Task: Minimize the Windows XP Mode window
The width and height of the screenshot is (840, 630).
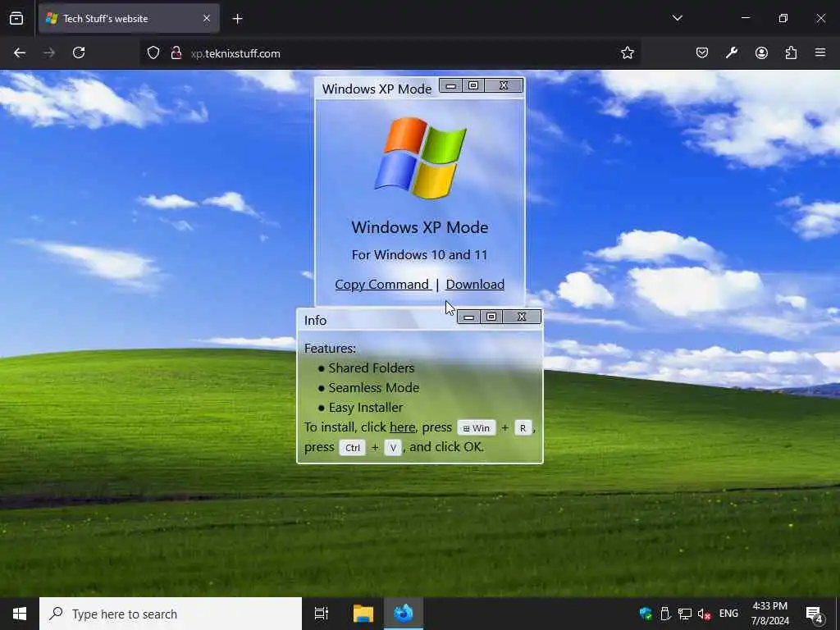Action: [x=451, y=85]
